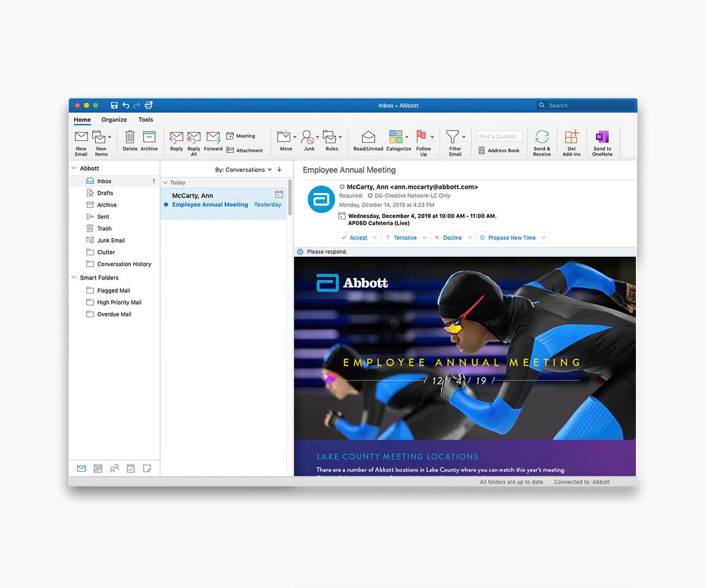Click the Move icon
The width and height of the screenshot is (706, 588).
tap(284, 137)
